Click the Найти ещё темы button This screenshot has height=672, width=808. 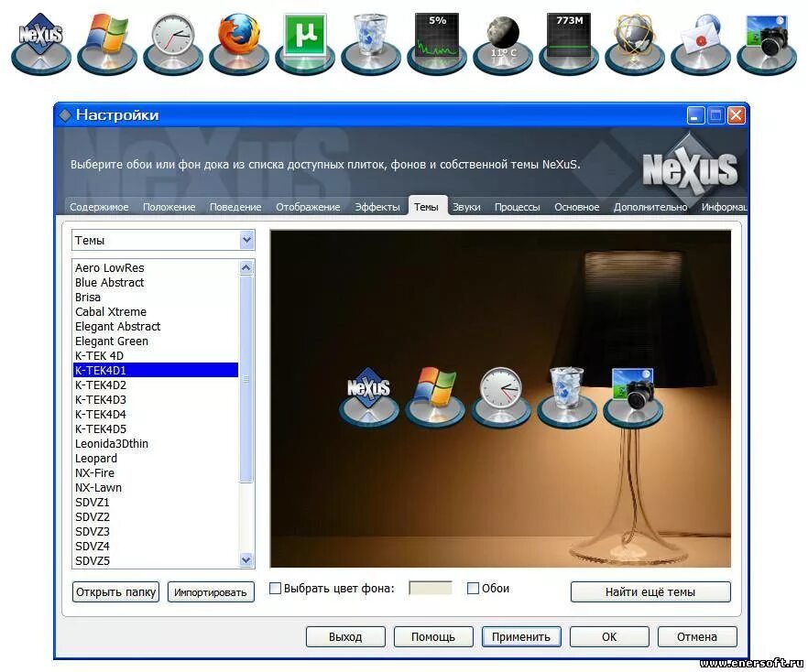click(650, 592)
